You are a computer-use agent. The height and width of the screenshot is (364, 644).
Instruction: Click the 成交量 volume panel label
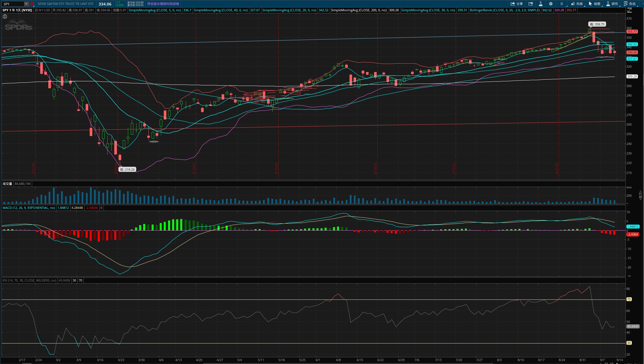(7, 184)
